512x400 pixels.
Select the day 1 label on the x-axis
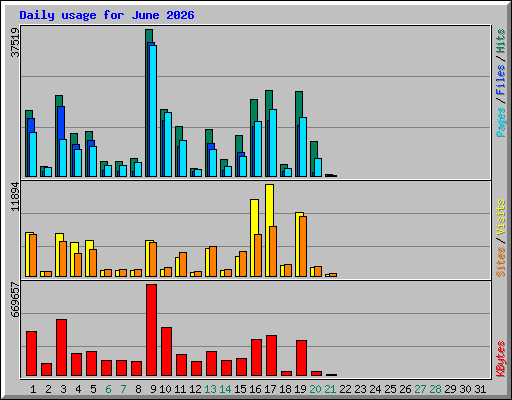[x=33, y=389]
